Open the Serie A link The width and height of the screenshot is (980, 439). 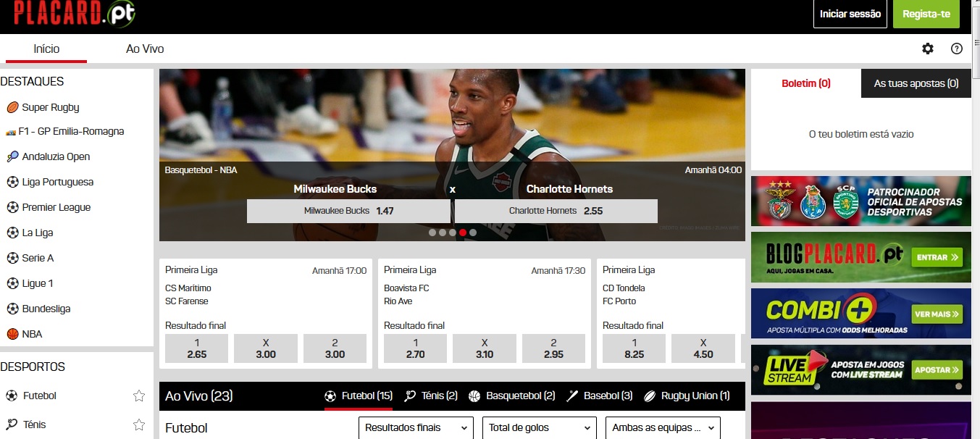point(38,258)
